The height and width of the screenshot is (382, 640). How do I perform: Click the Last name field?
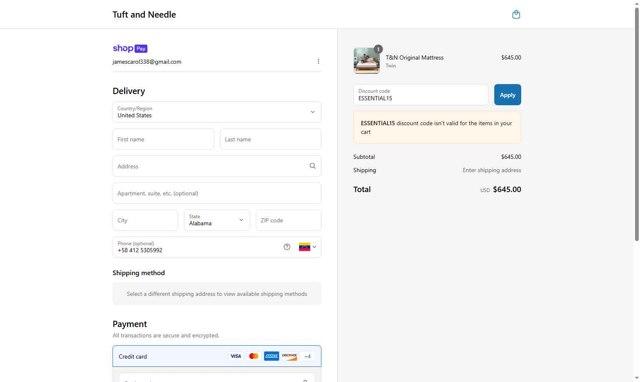[x=271, y=139]
